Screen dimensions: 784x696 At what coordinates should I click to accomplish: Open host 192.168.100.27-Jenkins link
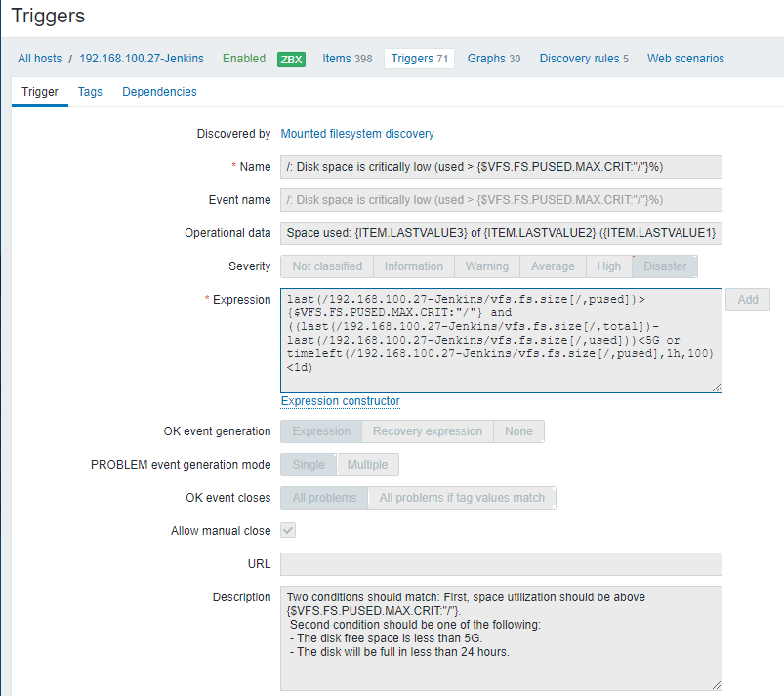[142, 59]
